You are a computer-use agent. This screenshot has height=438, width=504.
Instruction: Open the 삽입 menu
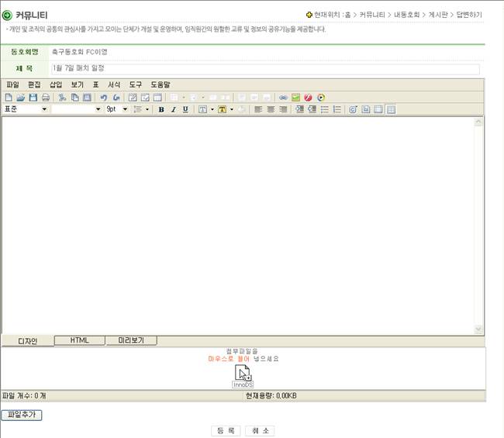click(56, 84)
